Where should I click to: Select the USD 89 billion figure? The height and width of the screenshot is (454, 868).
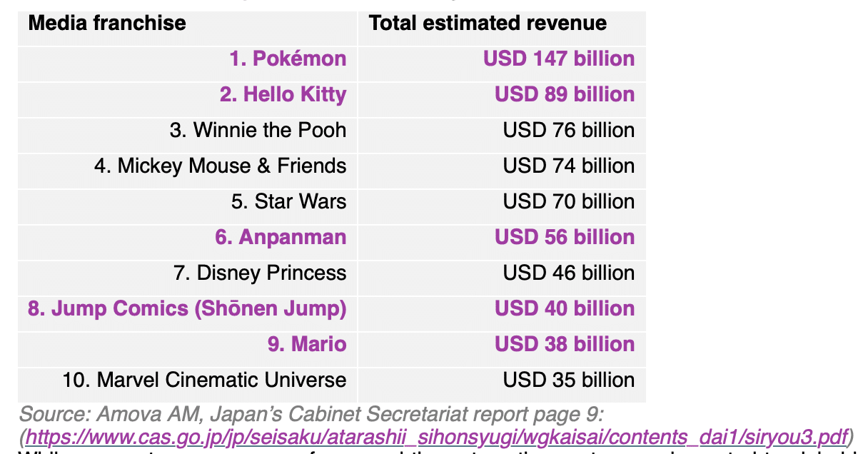pos(565,94)
